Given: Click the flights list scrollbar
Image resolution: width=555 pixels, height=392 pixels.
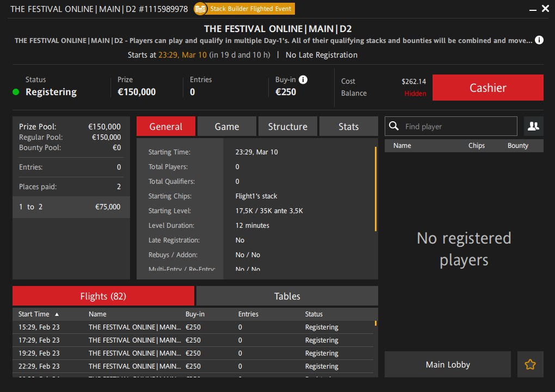Looking at the screenshot, I should 375,323.
